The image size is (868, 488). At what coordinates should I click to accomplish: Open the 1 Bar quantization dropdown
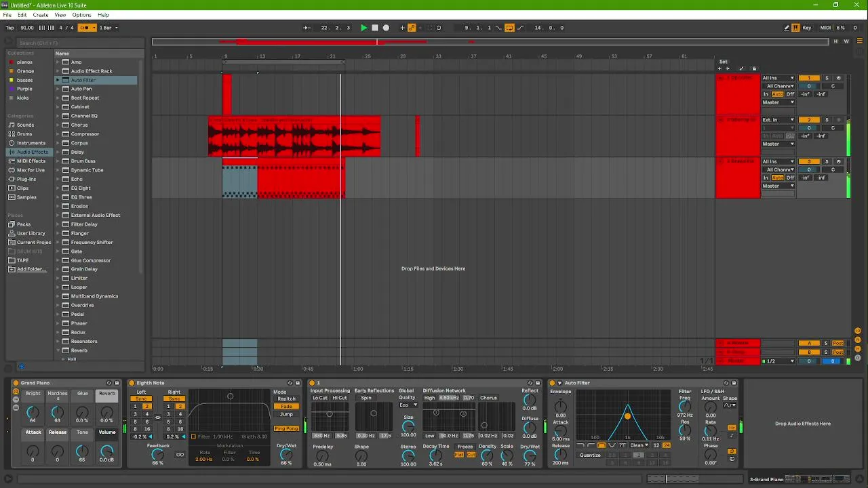[108, 28]
